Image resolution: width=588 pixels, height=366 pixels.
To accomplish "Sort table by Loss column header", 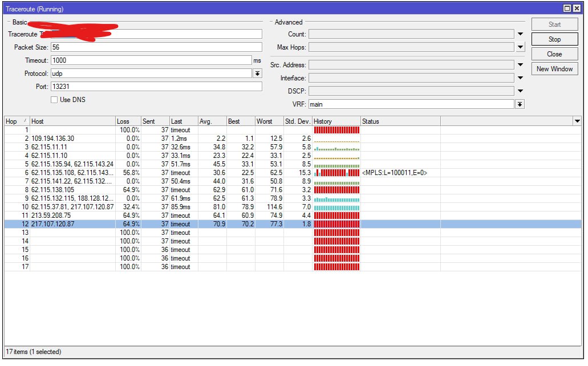I will pos(128,121).
